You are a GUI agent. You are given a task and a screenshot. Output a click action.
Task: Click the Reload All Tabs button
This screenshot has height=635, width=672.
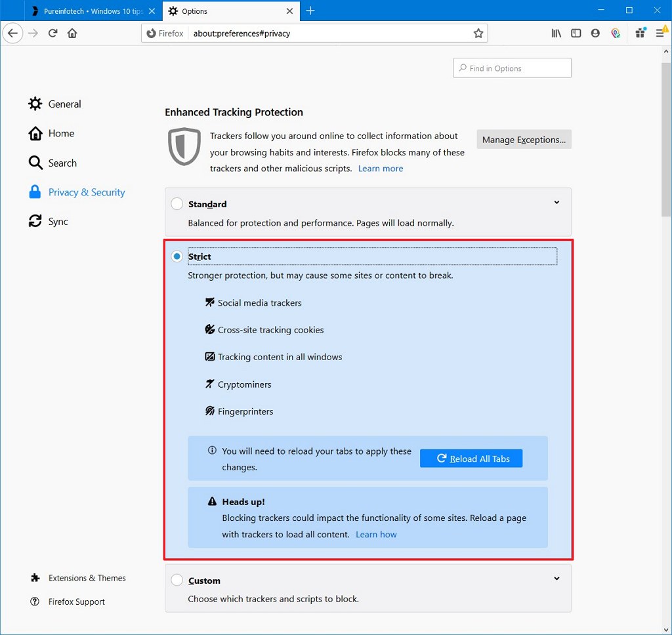tap(471, 458)
